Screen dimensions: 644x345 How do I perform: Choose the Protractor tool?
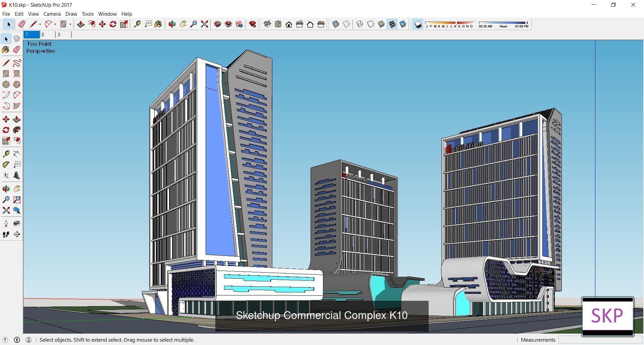6,165
